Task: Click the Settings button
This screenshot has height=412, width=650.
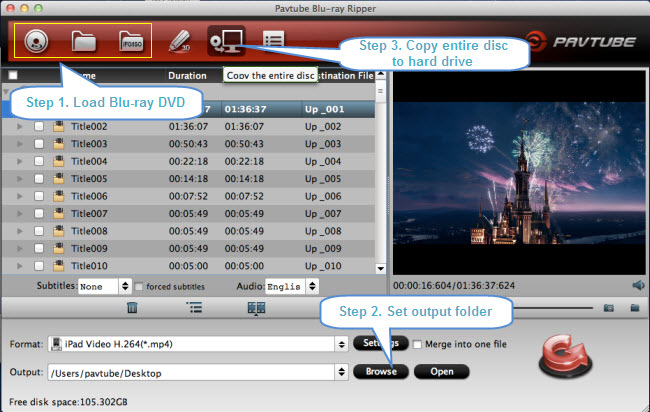Action: (381, 343)
